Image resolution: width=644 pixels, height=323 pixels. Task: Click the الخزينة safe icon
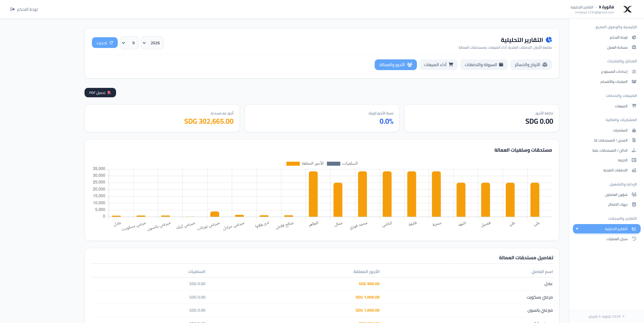point(634,160)
